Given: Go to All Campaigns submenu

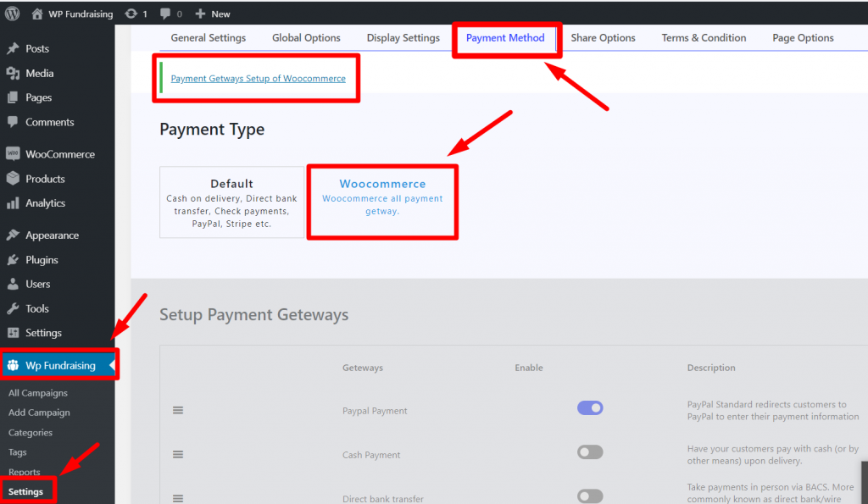Looking at the screenshot, I should [37, 393].
